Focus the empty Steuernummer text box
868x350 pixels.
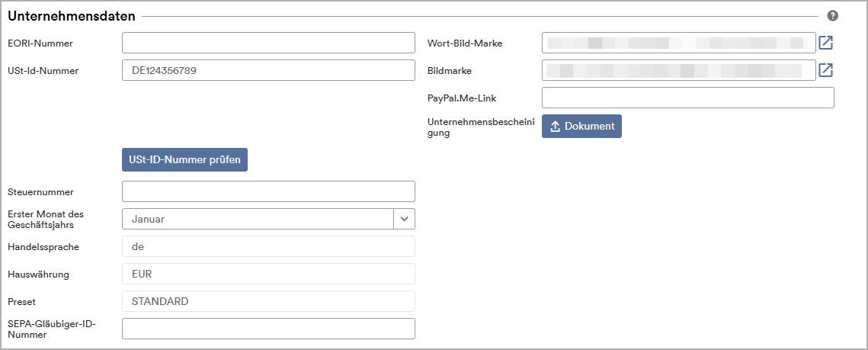268,191
